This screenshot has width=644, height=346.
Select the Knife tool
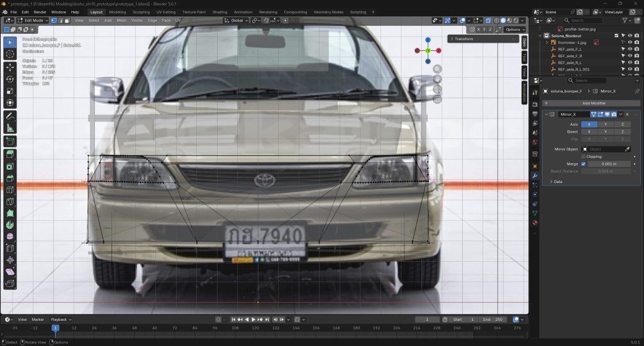[x=10, y=201]
